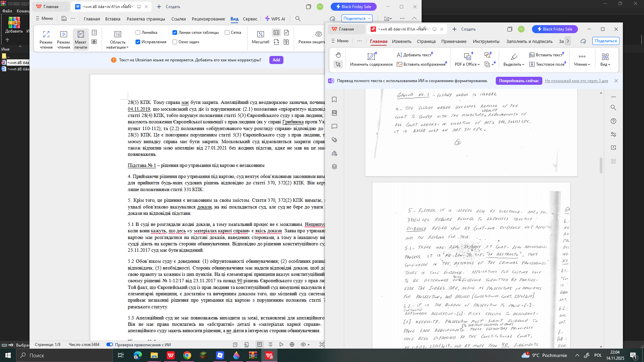This screenshot has width=644, height=362.
Task: Click the cloud sync icon in the PDF window
Action: [583, 41]
